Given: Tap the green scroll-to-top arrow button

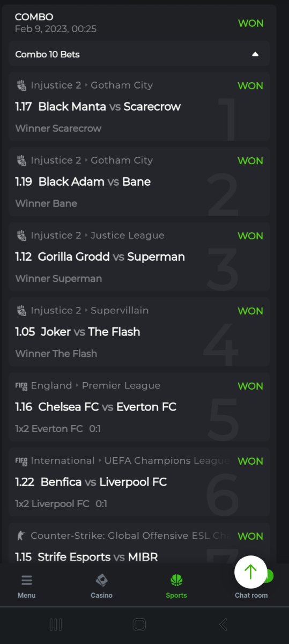Looking at the screenshot, I should (250, 572).
